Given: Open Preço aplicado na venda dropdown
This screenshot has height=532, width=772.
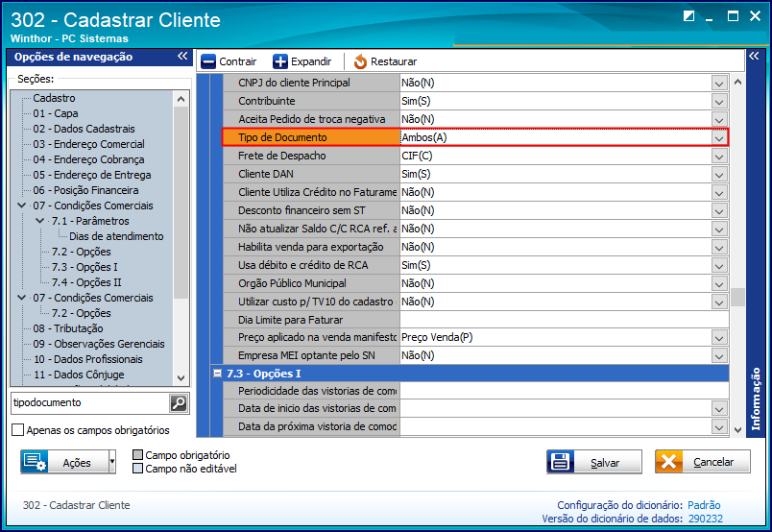Looking at the screenshot, I should click(719, 338).
